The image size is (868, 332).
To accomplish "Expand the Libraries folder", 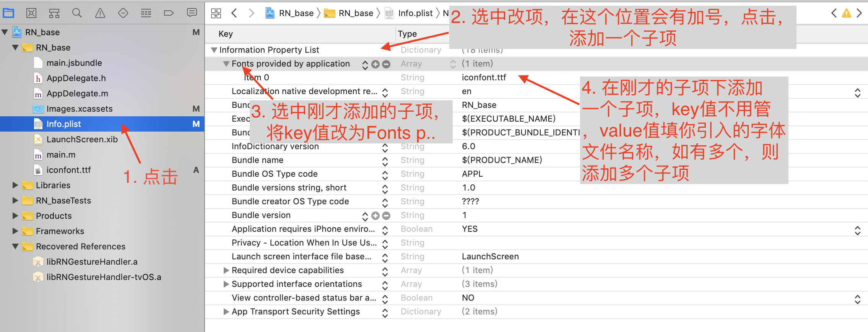I will 15,185.
